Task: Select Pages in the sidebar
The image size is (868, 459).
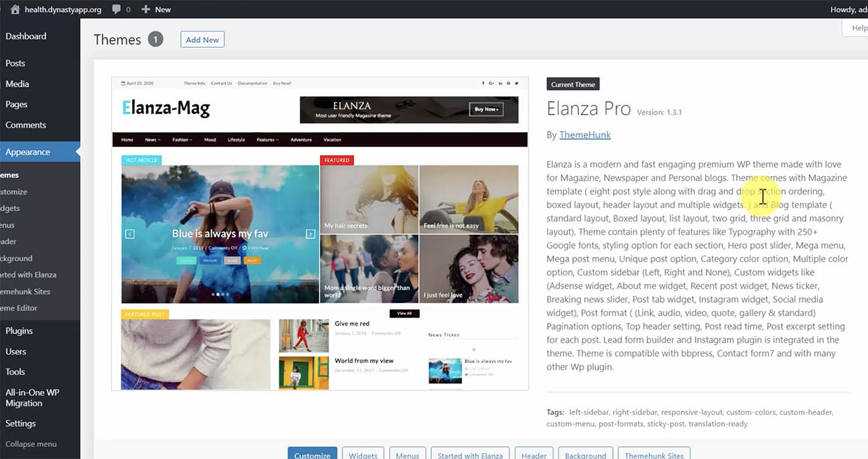Action: (17, 105)
